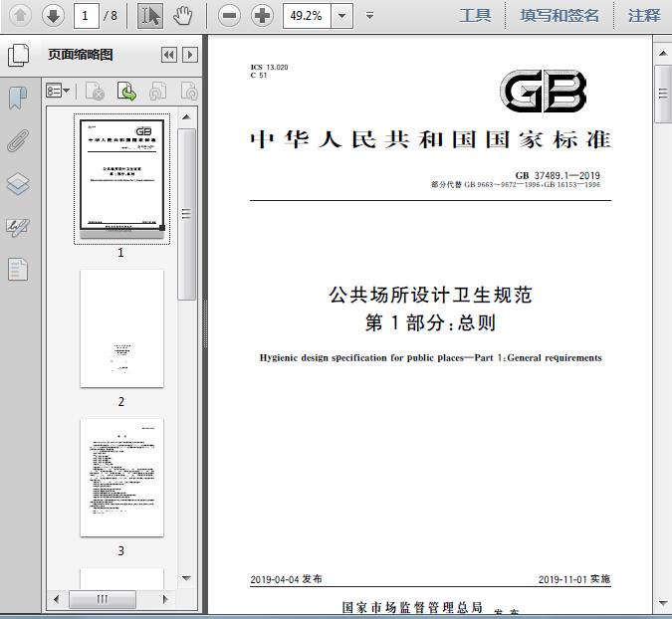Click the thumbnail panel horizontal scrollbar thumb
Image resolution: width=672 pixels, height=619 pixels.
(x=103, y=599)
